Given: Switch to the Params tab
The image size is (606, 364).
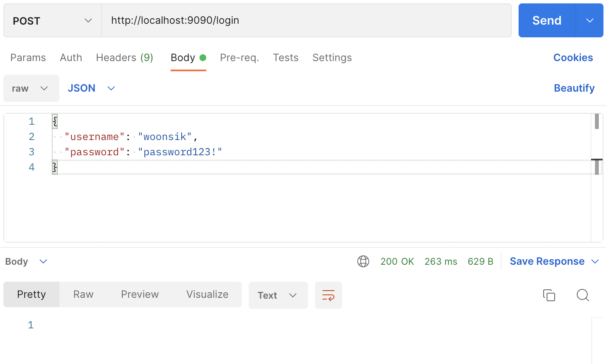Looking at the screenshot, I should [28, 58].
